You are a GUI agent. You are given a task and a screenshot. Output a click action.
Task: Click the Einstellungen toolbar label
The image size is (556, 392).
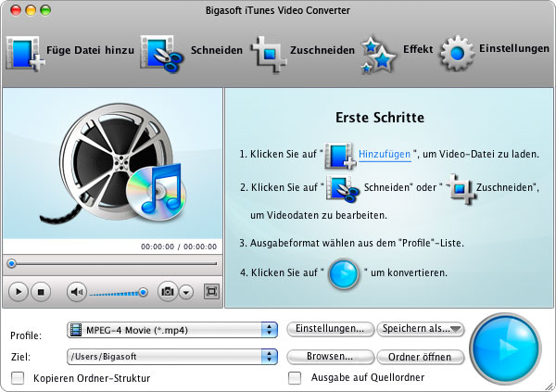pyautogui.click(x=514, y=48)
